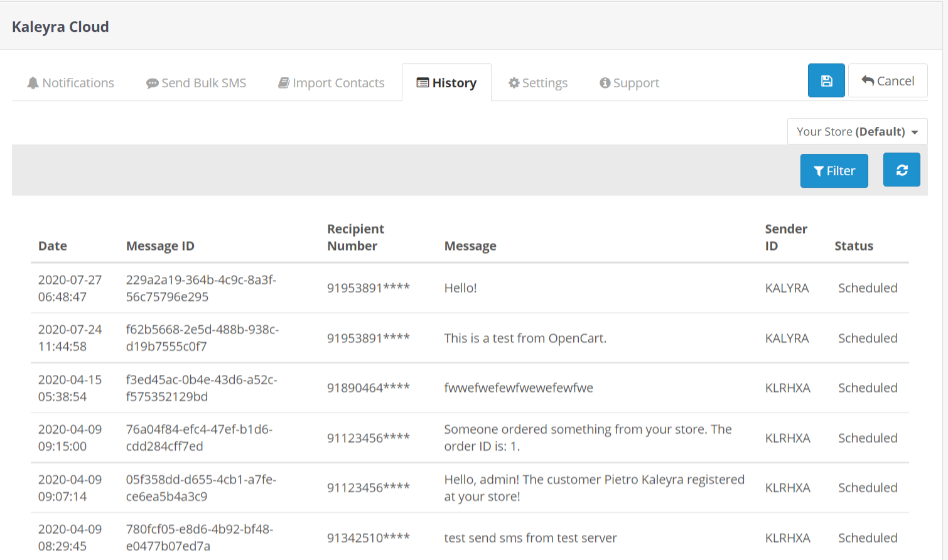Select message ID starting 76a04f84-efc4
948x560 pixels.
(199, 438)
